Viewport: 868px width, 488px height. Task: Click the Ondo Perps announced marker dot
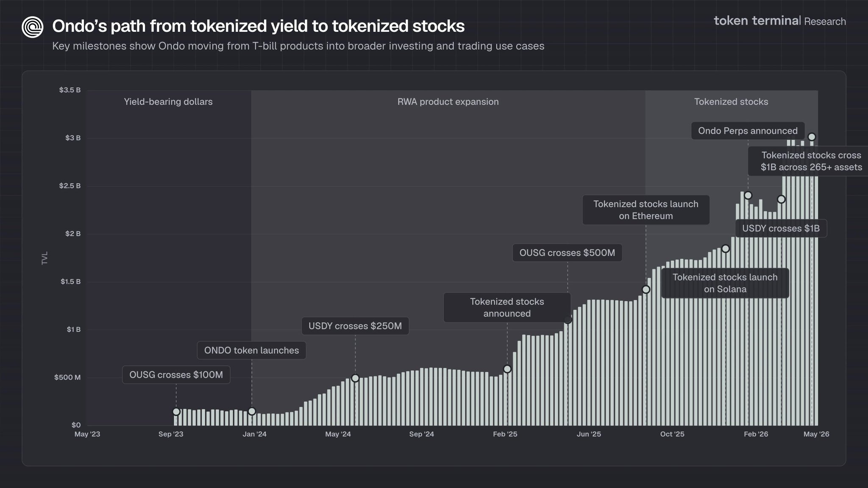[748, 195]
